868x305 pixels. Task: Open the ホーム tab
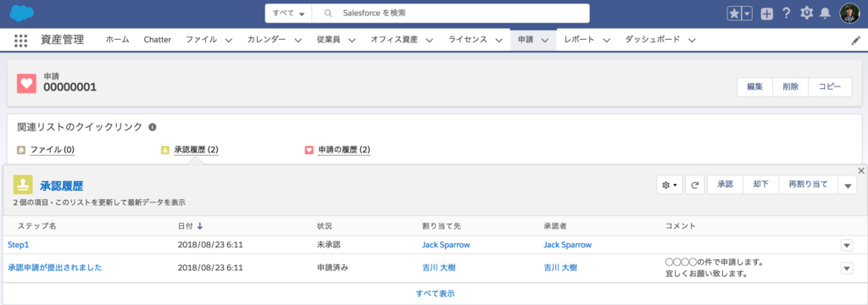[x=117, y=40]
